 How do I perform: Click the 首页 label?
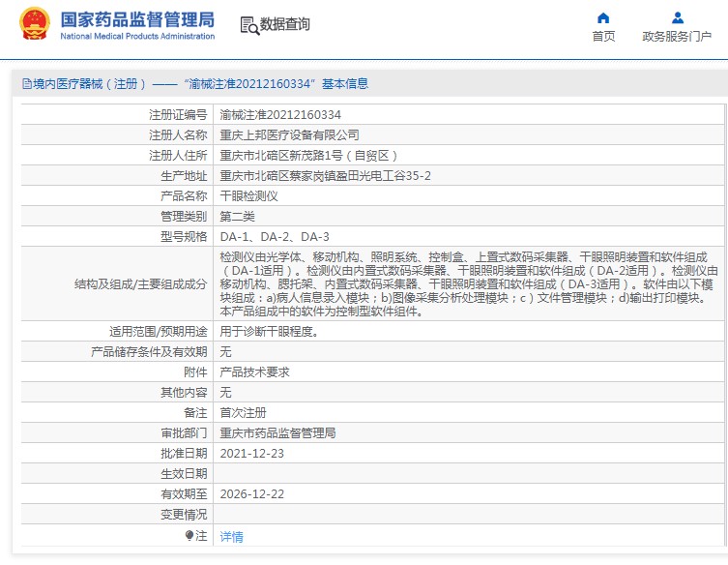tap(603, 36)
